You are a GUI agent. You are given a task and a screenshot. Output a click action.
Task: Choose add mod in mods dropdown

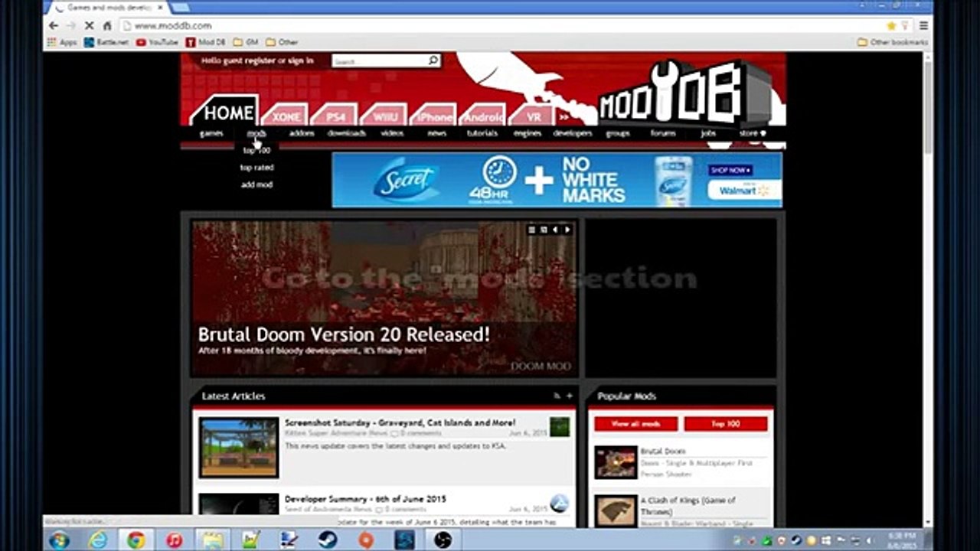pos(256,184)
